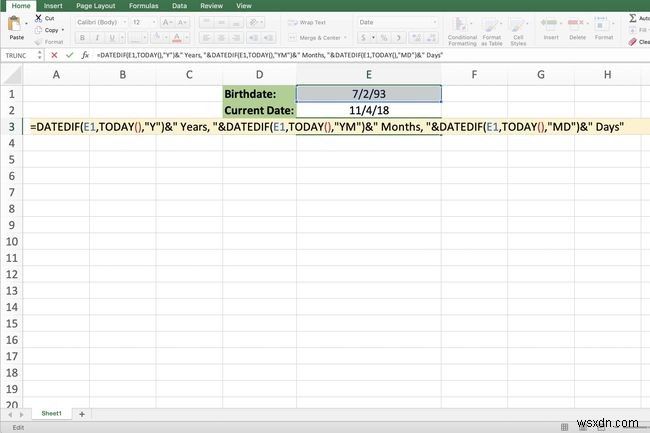
Task: Toggle Italic formatting
Action: (x=97, y=38)
